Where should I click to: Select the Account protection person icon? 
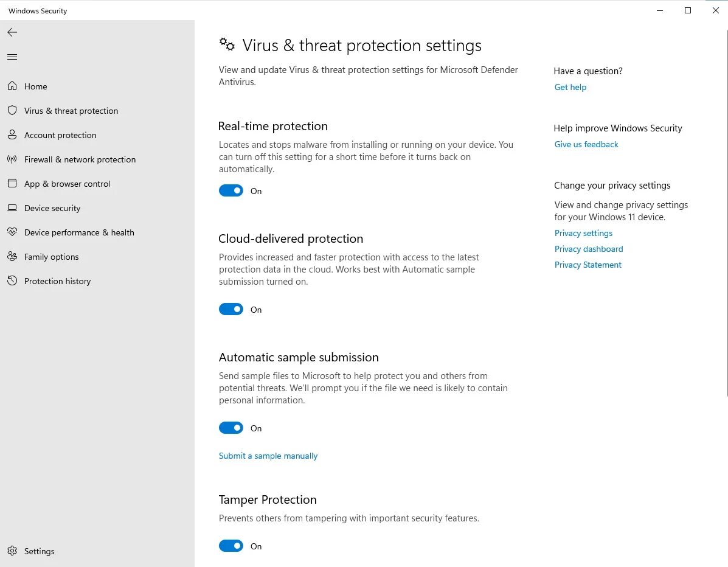pyautogui.click(x=12, y=135)
